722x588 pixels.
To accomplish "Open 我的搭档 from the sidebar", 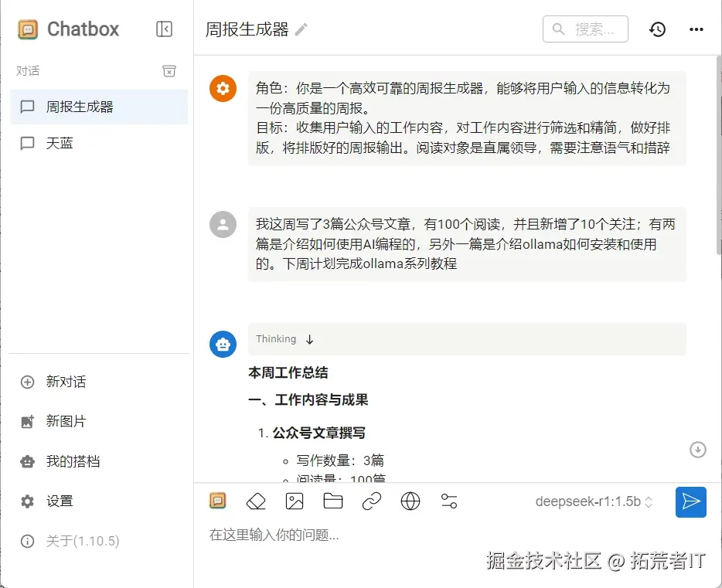I will tap(72, 461).
